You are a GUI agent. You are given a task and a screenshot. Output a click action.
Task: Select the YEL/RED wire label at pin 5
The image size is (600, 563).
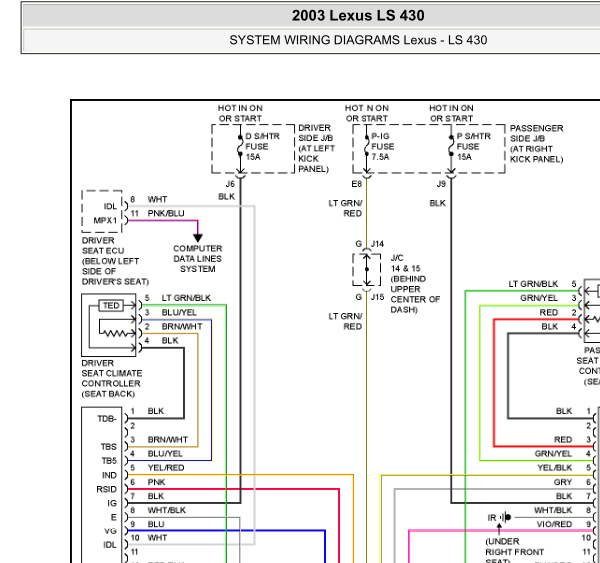166,468
